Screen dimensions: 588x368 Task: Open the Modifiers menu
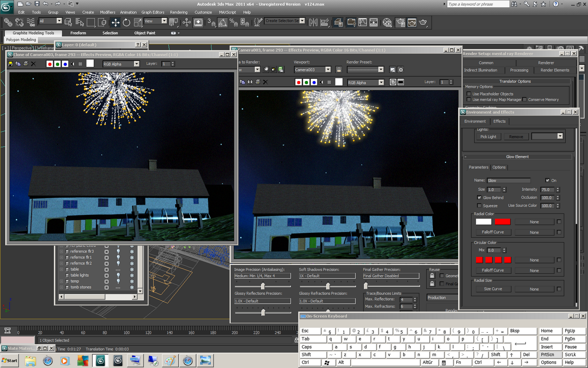107,12
